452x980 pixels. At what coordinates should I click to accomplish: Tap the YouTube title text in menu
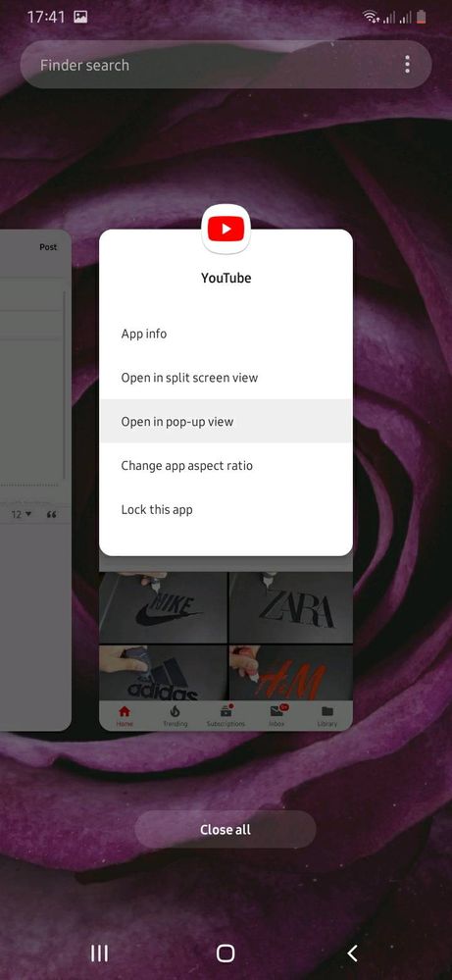pyautogui.click(x=226, y=279)
